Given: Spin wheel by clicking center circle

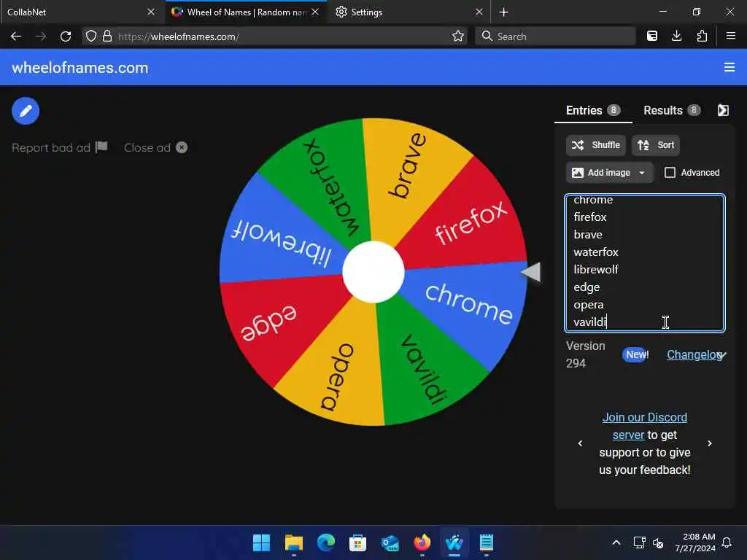Looking at the screenshot, I should tap(373, 272).
